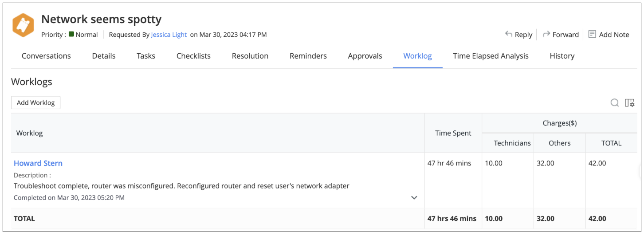Click the orange ticket request icon
Screen dimensions: 644x236
point(23,25)
